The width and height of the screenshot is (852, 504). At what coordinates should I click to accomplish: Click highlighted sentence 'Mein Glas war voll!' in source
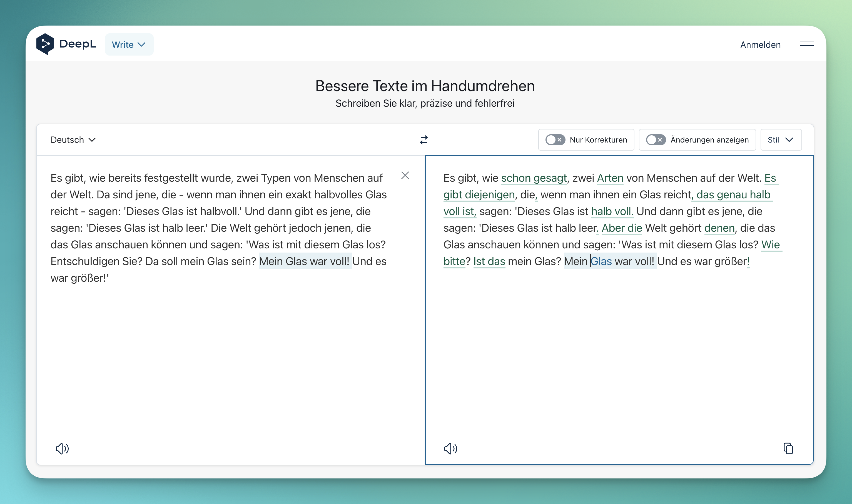point(305,261)
